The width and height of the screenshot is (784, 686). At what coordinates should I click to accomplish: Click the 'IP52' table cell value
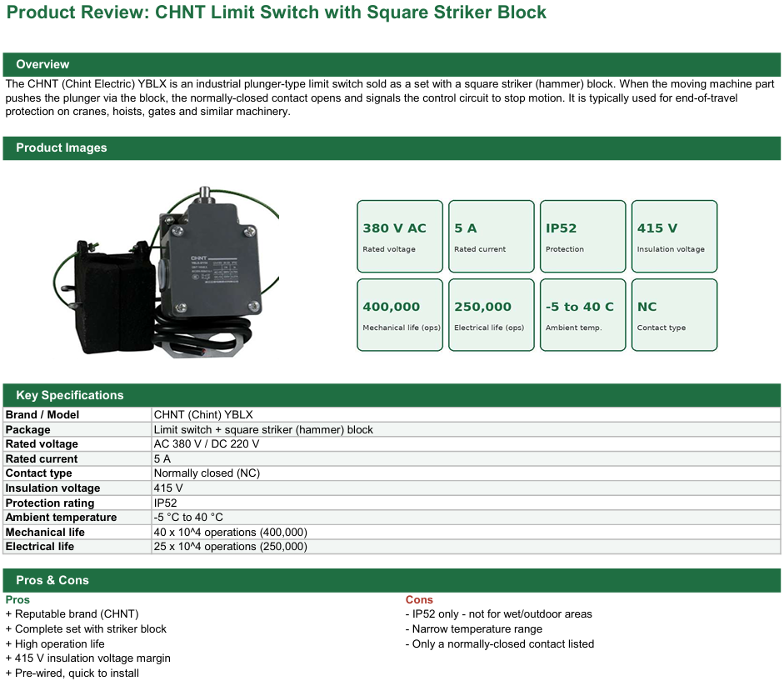click(166, 503)
